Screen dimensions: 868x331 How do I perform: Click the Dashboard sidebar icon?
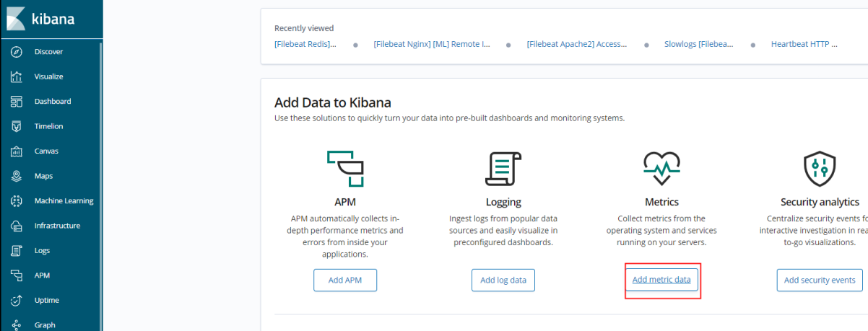pyautogui.click(x=17, y=102)
